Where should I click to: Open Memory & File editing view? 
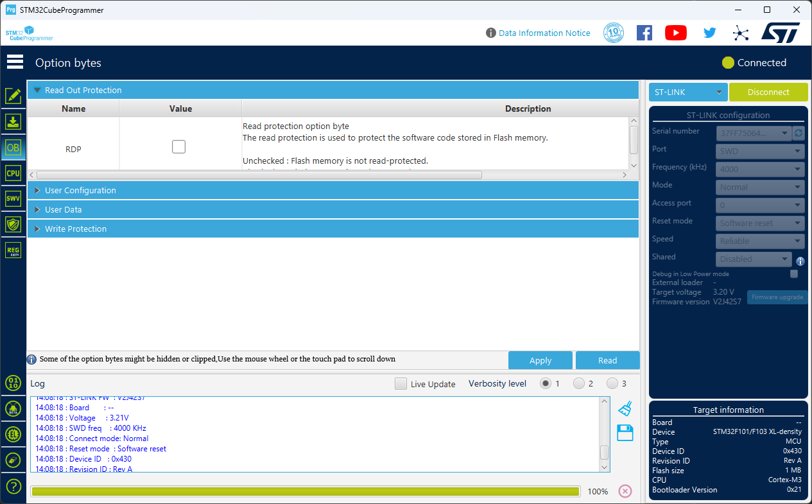[x=13, y=96]
